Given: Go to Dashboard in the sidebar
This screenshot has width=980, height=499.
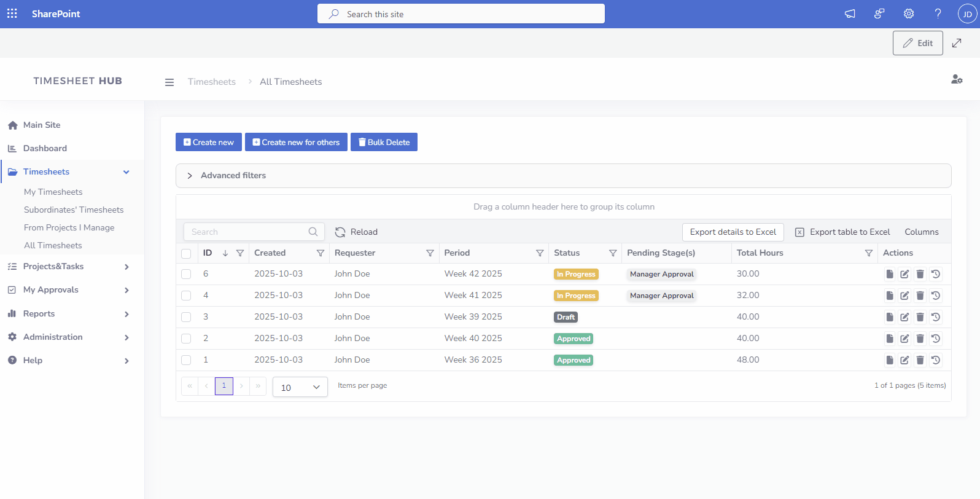Looking at the screenshot, I should pos(45,148).
